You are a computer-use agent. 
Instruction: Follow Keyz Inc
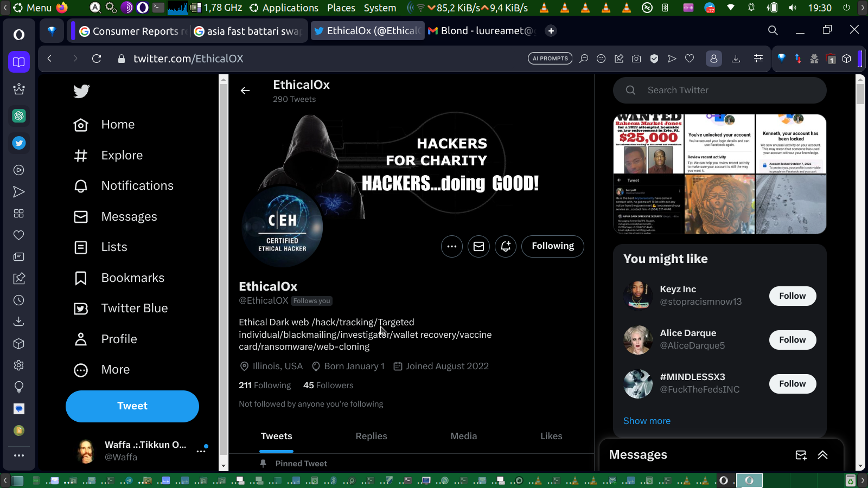[793, 296]
